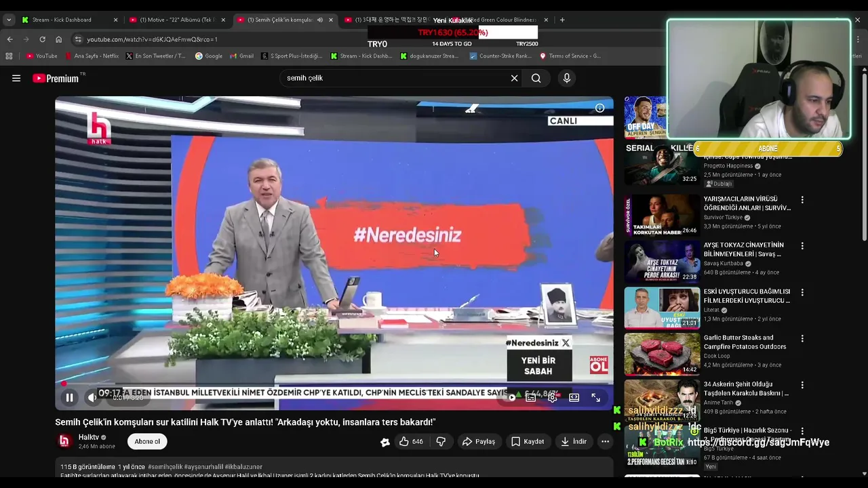Viewport: 868px width, 488px height.
Task: Click the Paylaş share button
Action: coord(479,441)
